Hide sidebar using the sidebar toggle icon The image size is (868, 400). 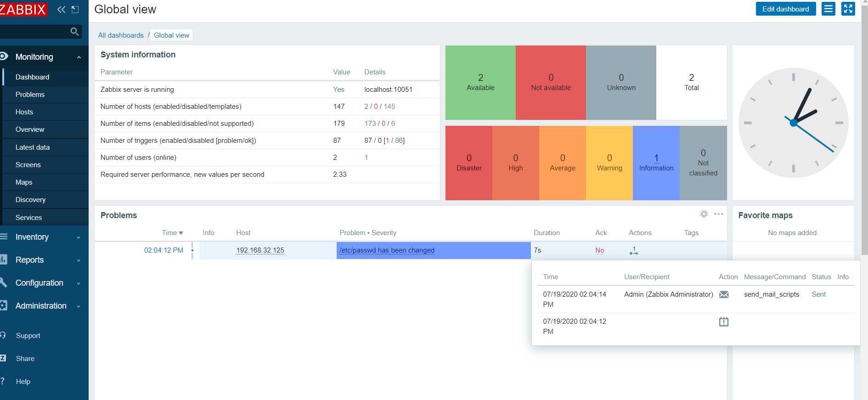[75, 9]
